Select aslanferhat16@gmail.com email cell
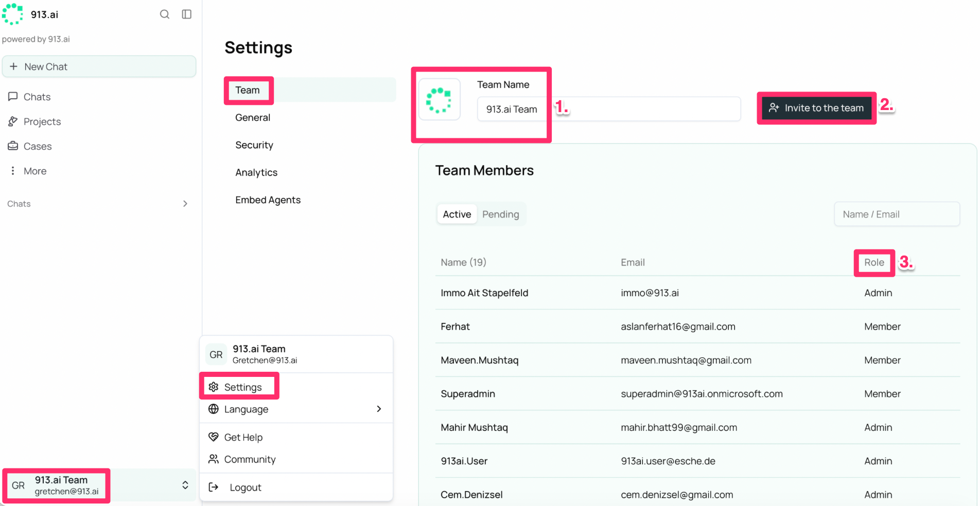The height and width of the screenshot is (506, 980). (678, 327)
